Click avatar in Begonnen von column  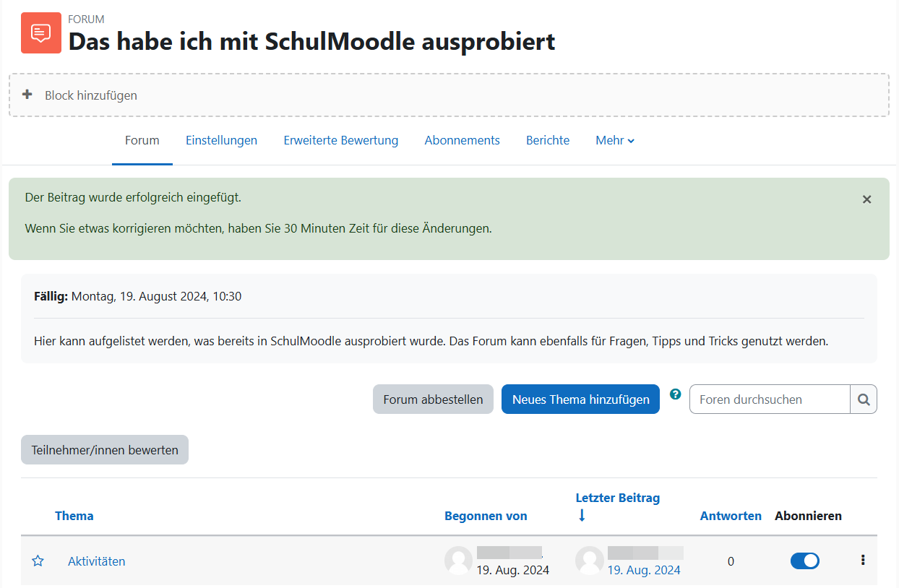point(458,561)
